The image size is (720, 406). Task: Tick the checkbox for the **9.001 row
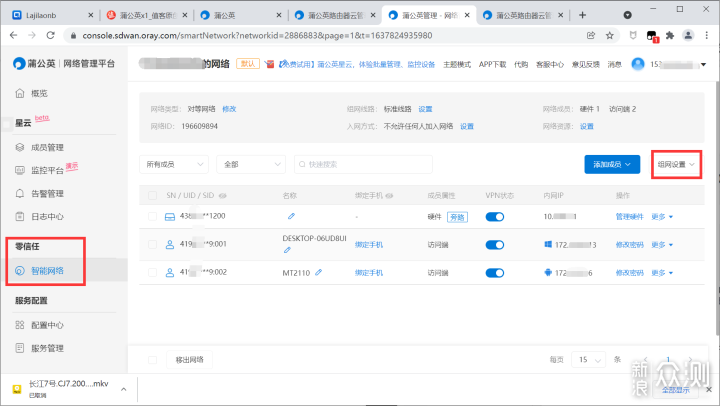click(152, 244)
